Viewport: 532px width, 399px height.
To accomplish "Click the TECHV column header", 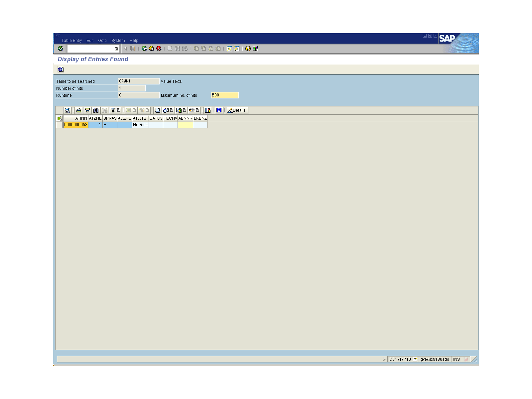I will click(170, 118).
